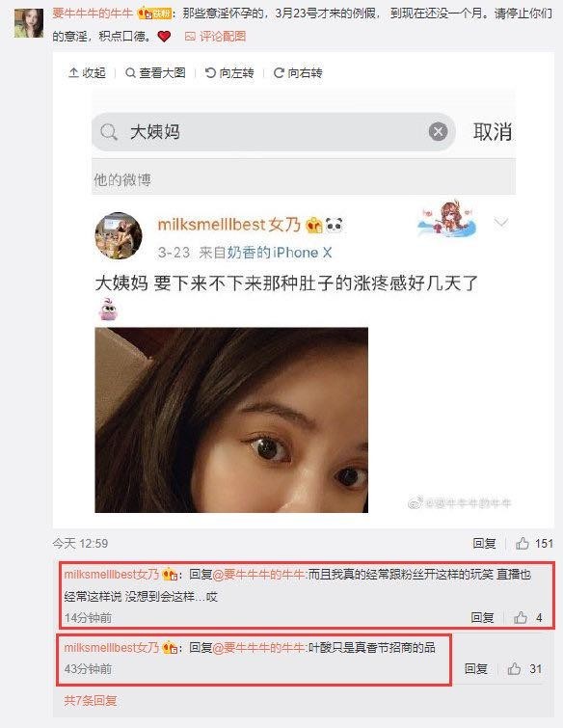Open 查看大图 to view full image

(x=155, y=73)
